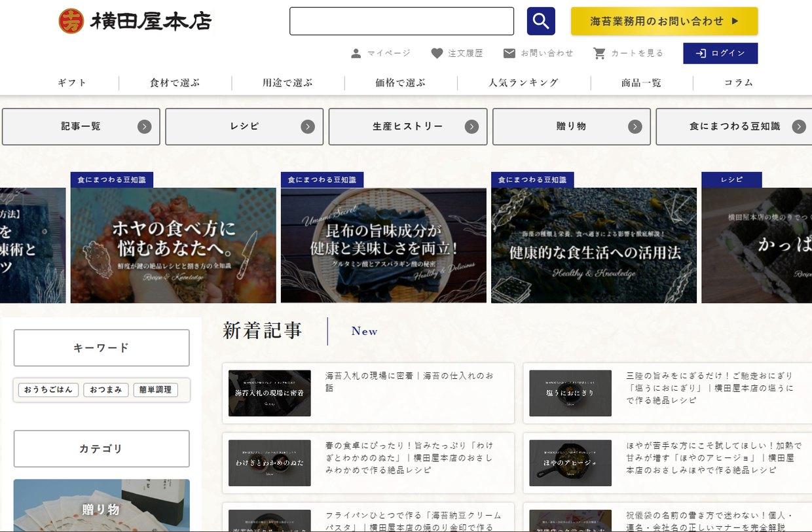This screenshot has width=812, height=532.
Task: Select the 生産ヒストリー category button
Action: pos(408,127)
